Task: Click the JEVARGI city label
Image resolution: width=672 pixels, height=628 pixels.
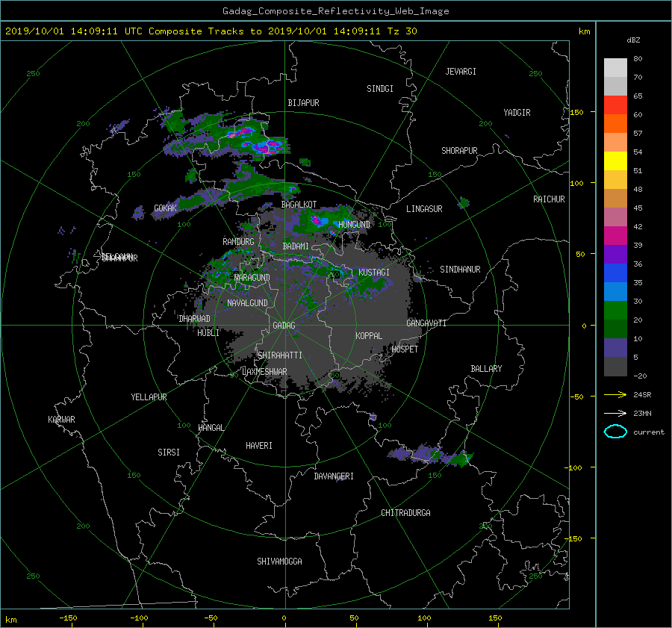Action: point(461,72)
